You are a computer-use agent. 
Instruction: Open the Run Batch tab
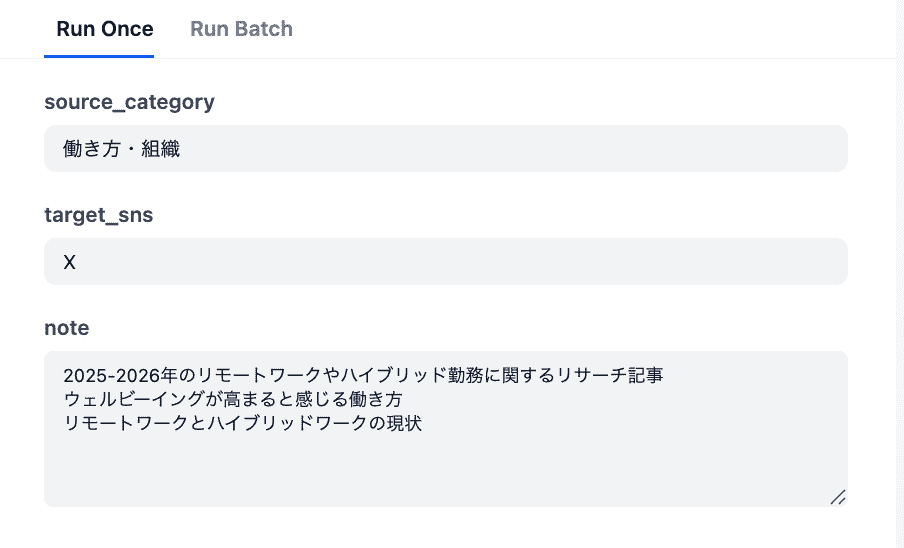[x=241, y=29]
